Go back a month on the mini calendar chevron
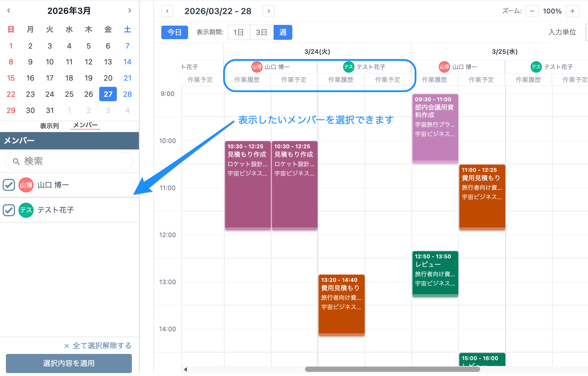 (x=9, y=11)
